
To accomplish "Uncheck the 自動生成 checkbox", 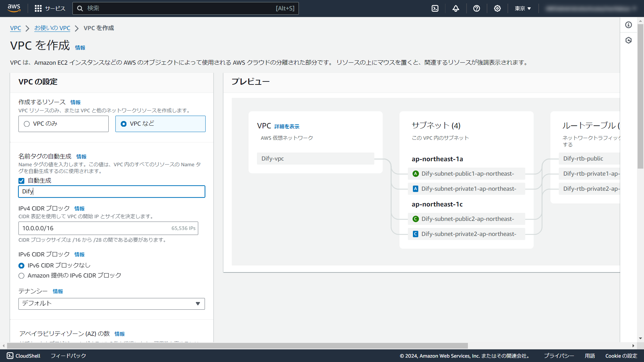I will coord(21,181).
